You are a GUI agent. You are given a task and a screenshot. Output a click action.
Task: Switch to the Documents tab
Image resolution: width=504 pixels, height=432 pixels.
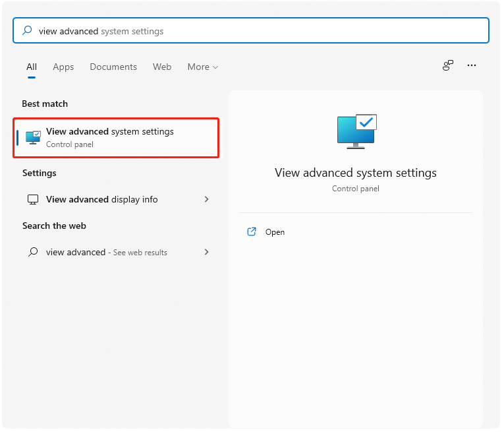(x=113, y=67)
